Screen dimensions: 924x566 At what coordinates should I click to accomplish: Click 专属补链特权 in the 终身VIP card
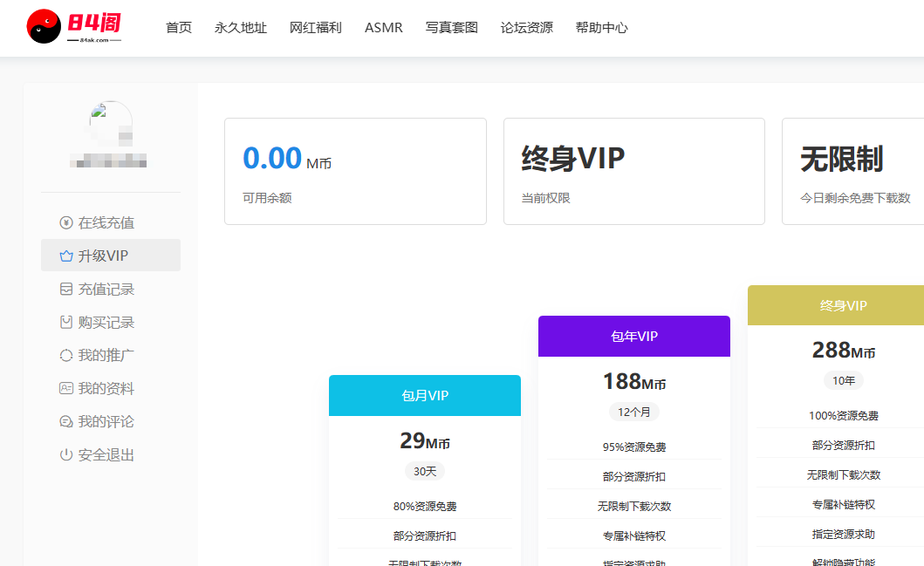(x=843, y=505)
